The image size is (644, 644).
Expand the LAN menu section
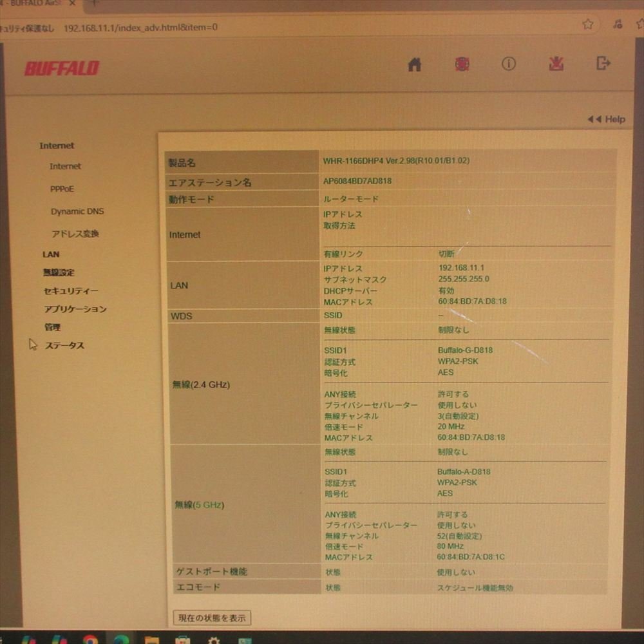click(51, 254)
